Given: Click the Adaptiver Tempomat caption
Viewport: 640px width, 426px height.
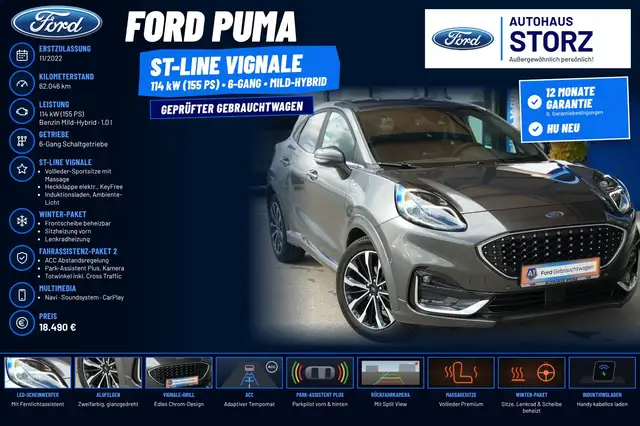Looking at the screenshot, I should (x=249, y=404).
